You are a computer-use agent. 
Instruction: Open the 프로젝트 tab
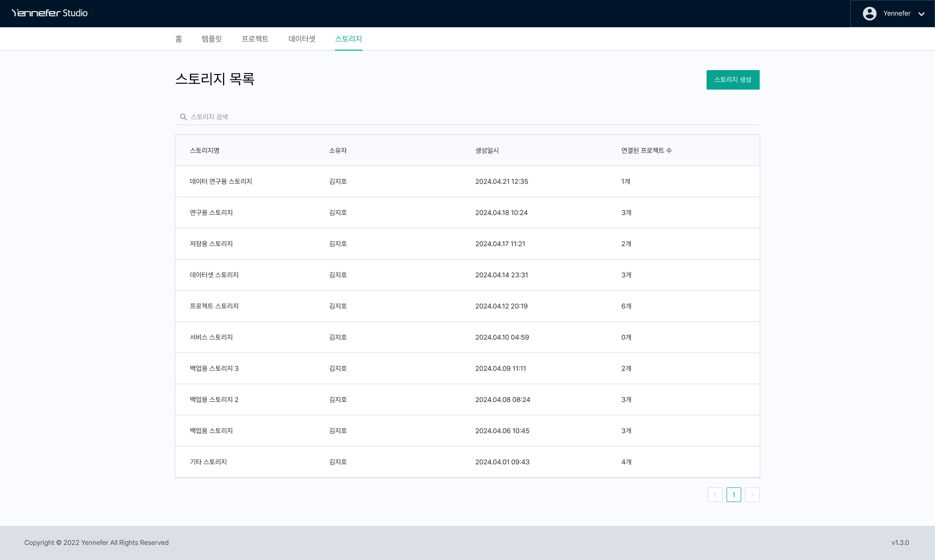coord(255,39)
